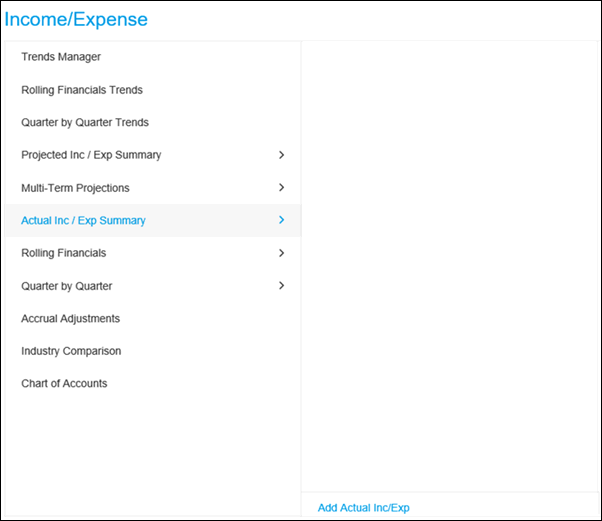Expand the Quarter by Quarter chevron arrow

281,286
